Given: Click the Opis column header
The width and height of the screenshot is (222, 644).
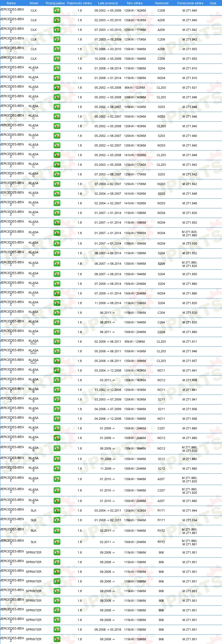Looking at the screenshot, I should (x=213, y=3).
